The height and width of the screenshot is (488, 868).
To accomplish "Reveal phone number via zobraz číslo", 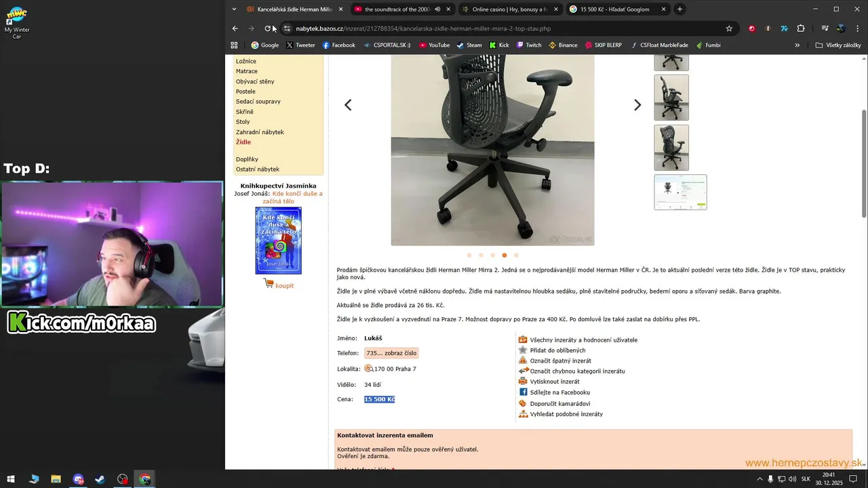I will point(391,353).
